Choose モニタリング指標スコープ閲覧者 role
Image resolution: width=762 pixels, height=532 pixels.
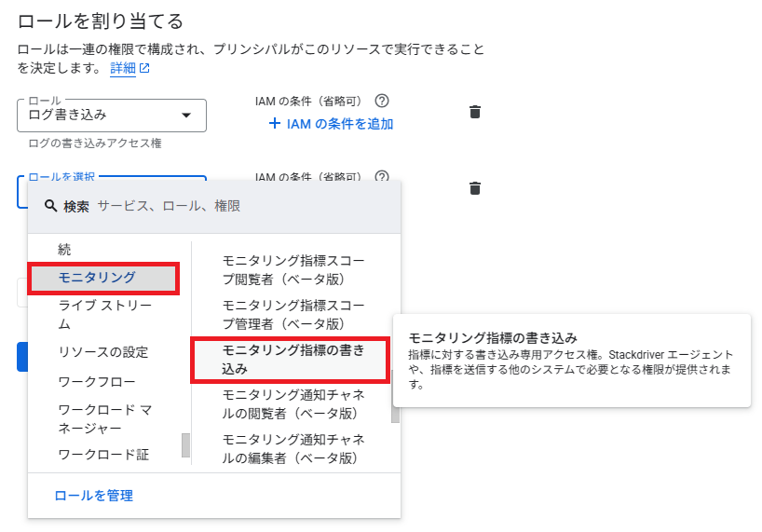(293, 270)
